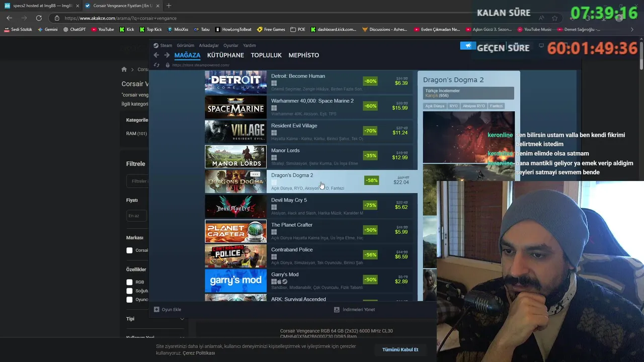
Task: Open the Space Marine 2 listing
Action: tap(308, 107)
